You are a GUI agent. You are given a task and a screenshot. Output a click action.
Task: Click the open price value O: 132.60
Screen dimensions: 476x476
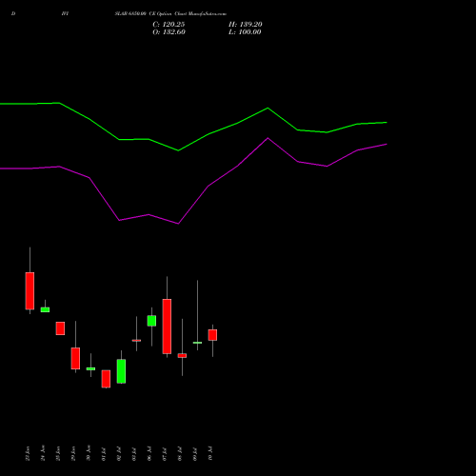[x=169, y=32]
